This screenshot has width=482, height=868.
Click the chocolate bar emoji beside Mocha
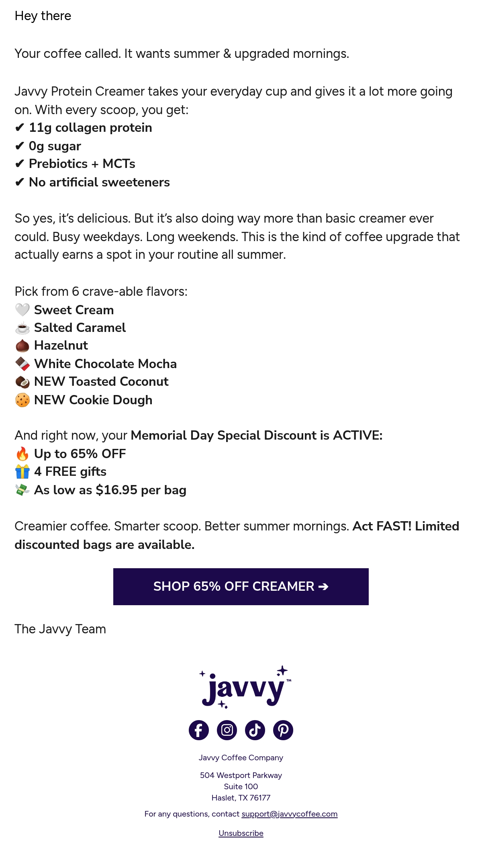click(x=22, y=364)
